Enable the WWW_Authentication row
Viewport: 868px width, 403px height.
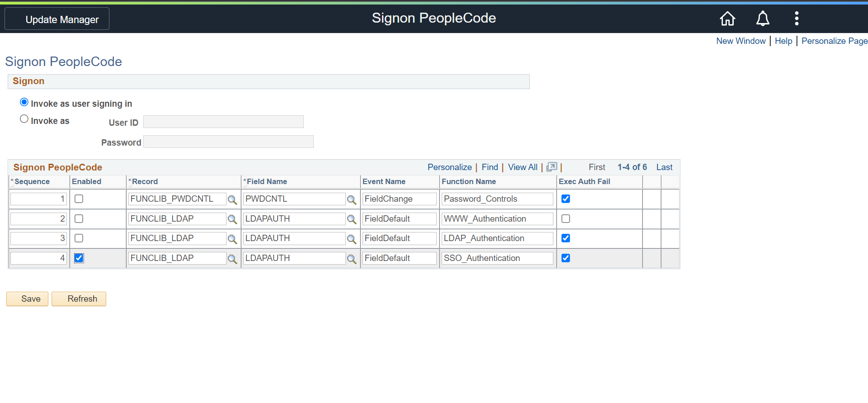tap(79, 218)
